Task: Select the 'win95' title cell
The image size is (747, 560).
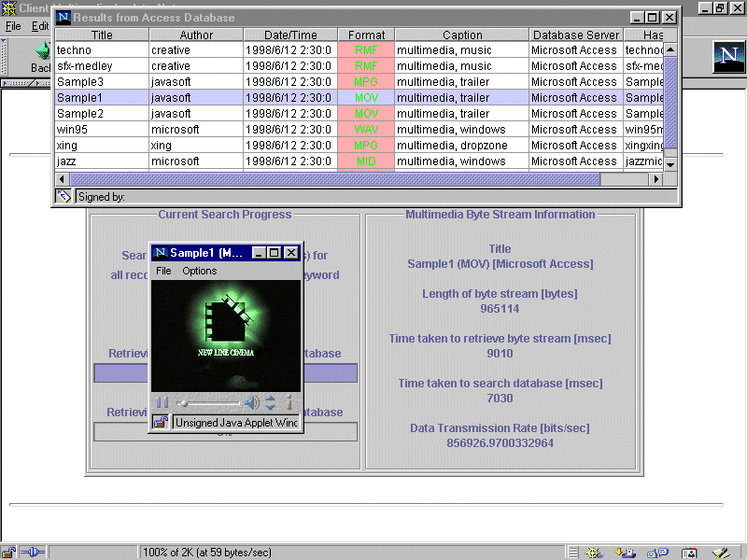Action: (102, 129)
